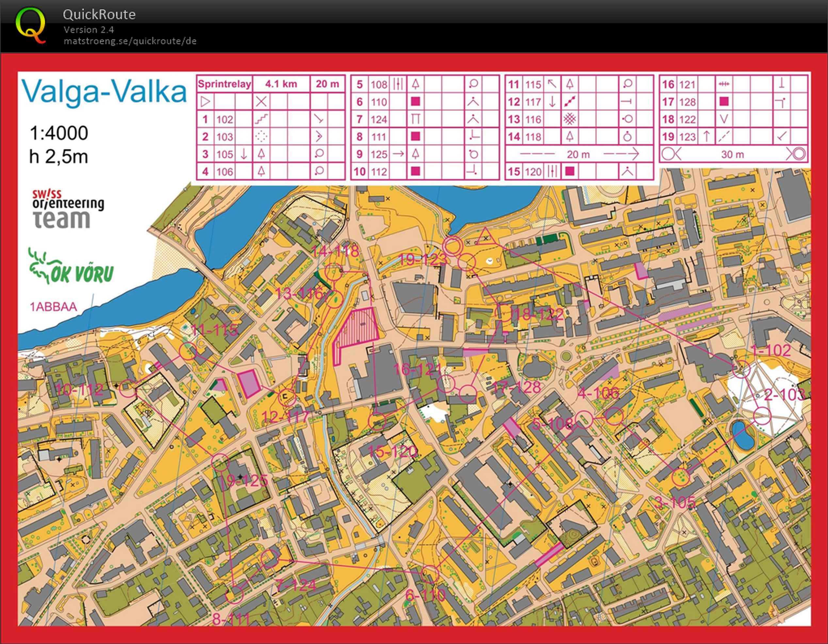Select control circle 2-103 near the park
Screen dimensions: 828x644
[762, 416]
